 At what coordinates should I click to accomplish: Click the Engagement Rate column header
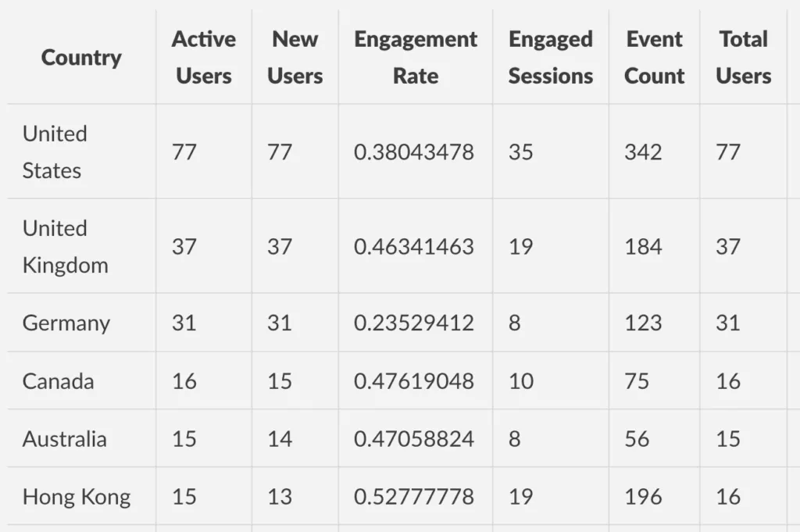(416, 58)
